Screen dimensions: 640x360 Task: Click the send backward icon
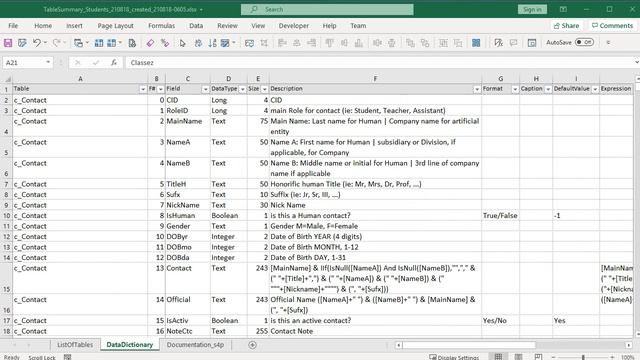[x=425, y=43]
